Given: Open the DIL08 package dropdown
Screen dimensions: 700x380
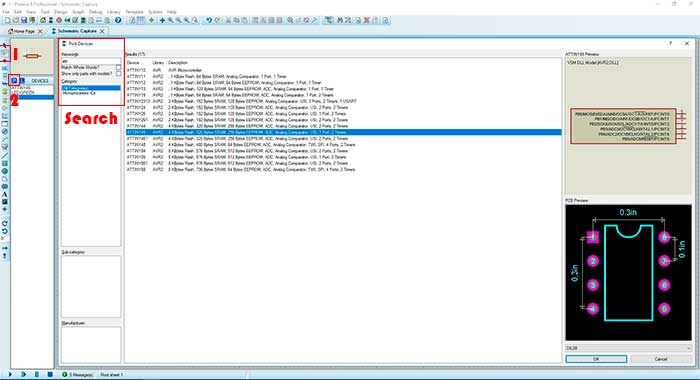Looking at the screenshot, I should pos(629,348).
